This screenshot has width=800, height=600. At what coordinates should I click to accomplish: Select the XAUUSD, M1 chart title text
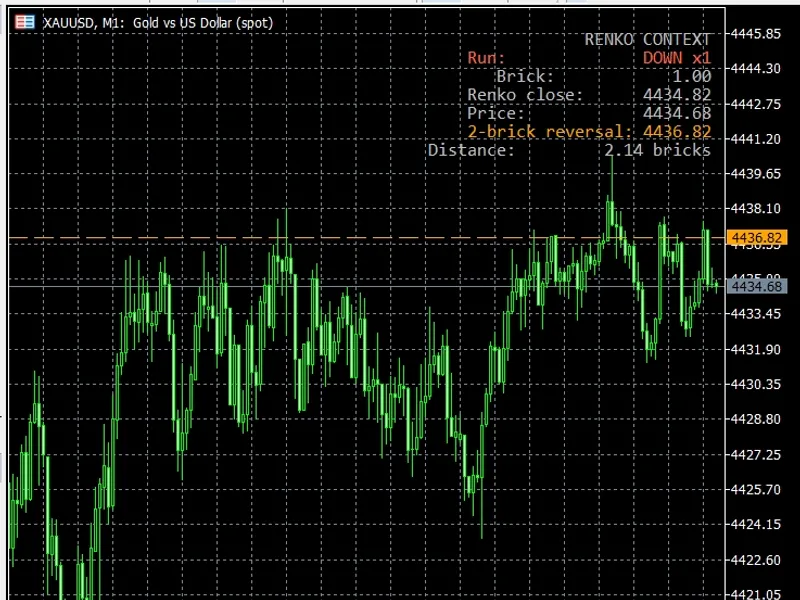pos(158,23)
